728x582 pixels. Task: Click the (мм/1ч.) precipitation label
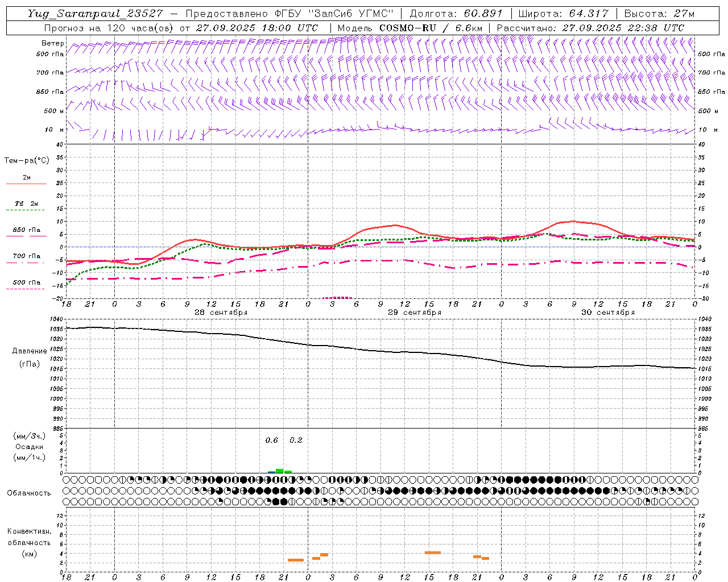point(30,458)
